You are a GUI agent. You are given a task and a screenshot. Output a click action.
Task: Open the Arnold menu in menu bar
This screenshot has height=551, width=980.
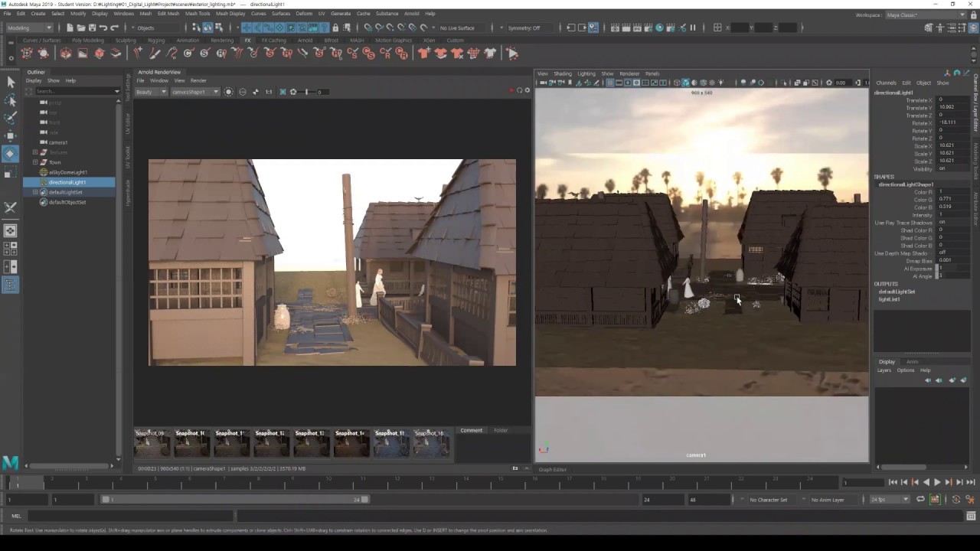coord(411,14)
